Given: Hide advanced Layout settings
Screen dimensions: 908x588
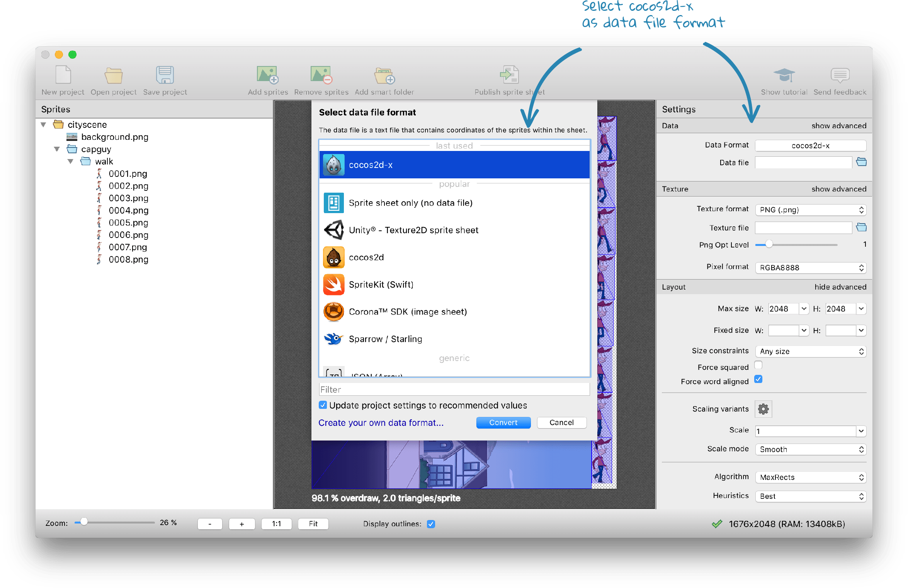Looking at the screenshot, I should coord(840,287).
